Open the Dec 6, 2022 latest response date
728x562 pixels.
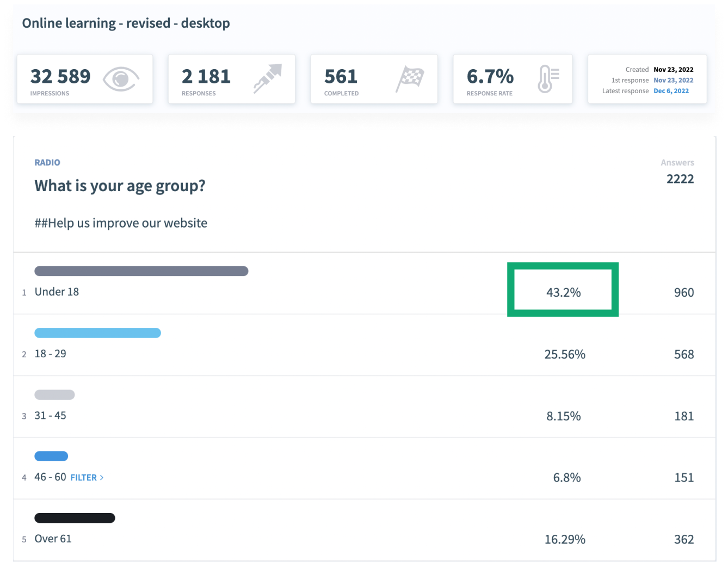[x=671, y=91]
